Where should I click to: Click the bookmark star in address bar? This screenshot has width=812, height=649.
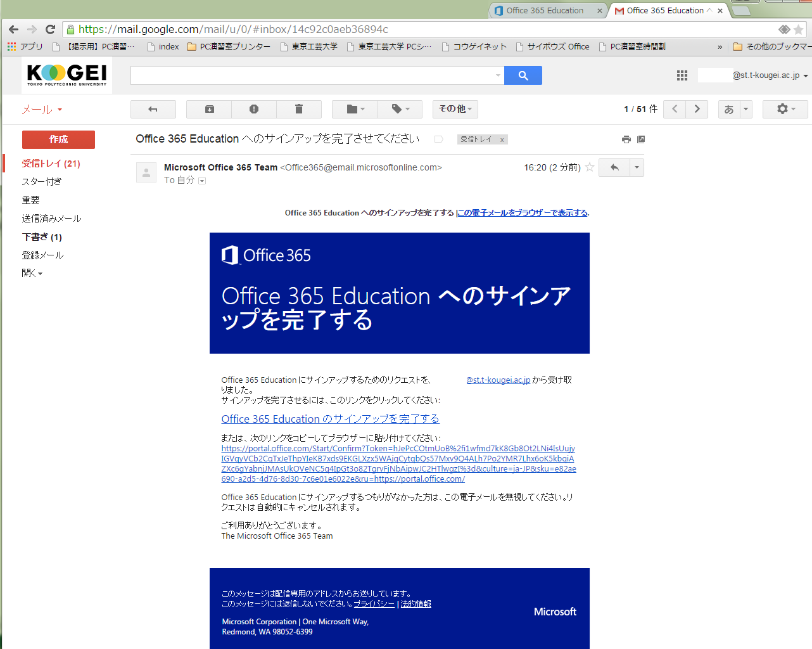click(x=799, y=29)
